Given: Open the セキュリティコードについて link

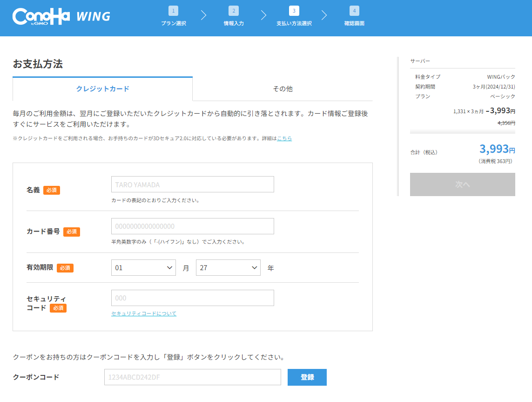Looking at the screenshot, I should point(144,313).
